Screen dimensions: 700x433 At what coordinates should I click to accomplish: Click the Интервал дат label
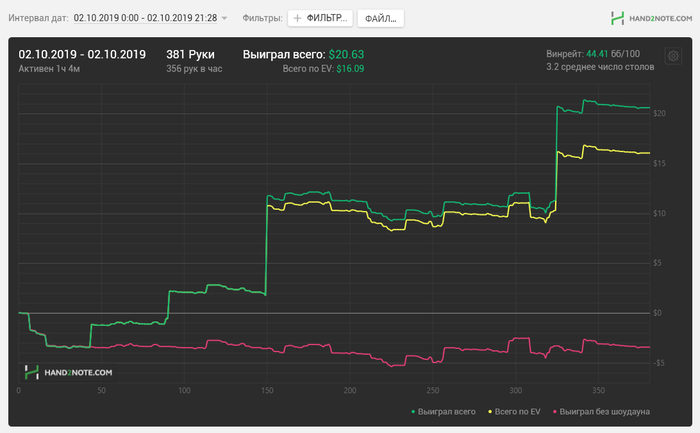pos(38,18)
